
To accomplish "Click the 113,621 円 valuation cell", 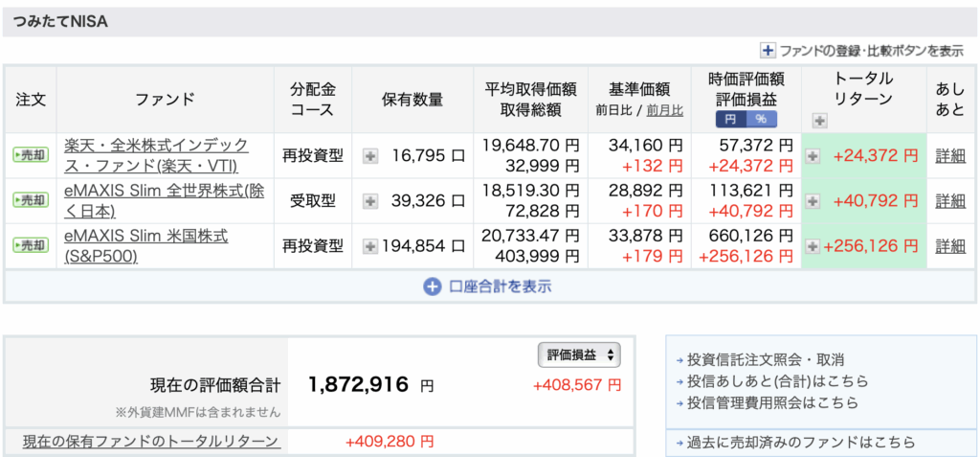I will click(751, 191).
